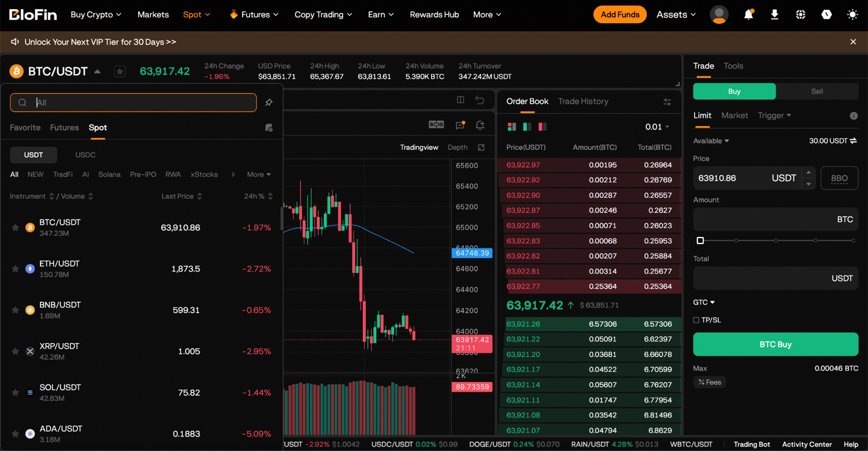Favorite BTC/USDT with header star
The image size is (868, 451).
[120, 71]
